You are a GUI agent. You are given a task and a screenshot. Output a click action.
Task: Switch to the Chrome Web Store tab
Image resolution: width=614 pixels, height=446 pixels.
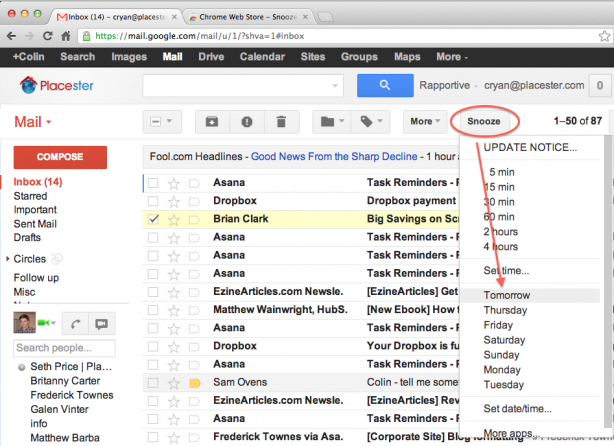pyautogui.click(x=248, y=17)
